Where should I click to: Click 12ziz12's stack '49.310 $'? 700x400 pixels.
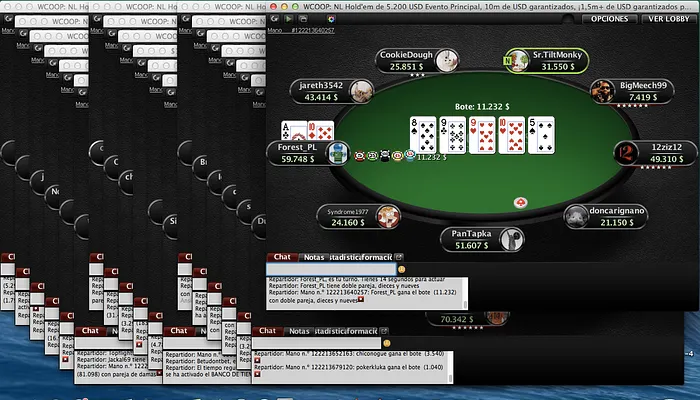click(x=667, y=159)
